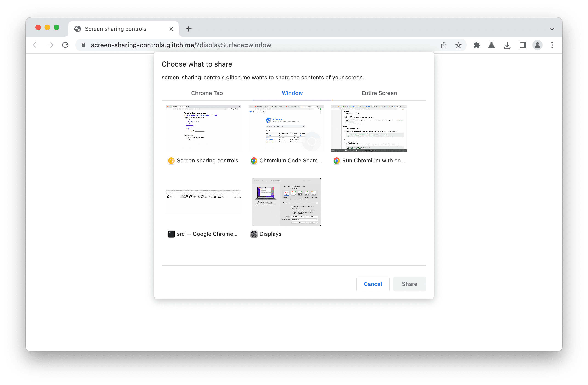
Task: Press the Cancel button
Action: tap(373, 284)
